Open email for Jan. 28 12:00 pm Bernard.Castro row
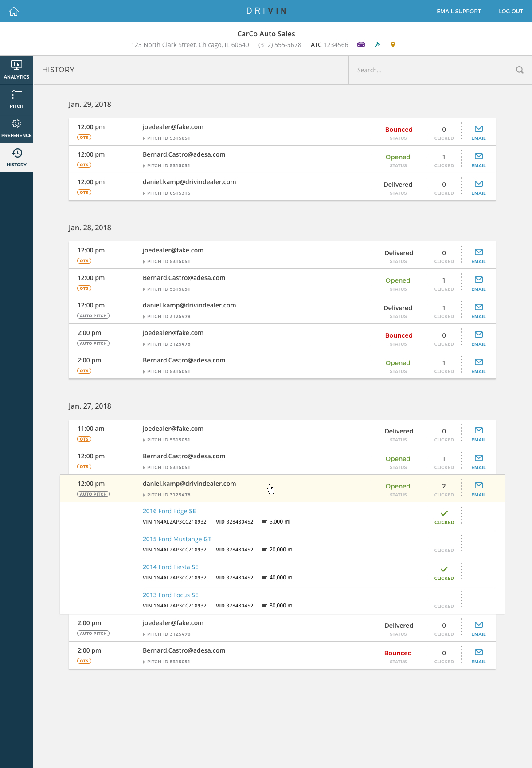This screenshot has height=768, width=532. [478, 283]
